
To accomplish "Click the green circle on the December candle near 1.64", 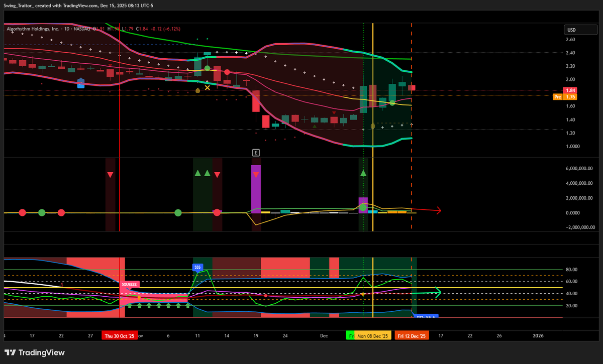I will [x=392, y=103].
